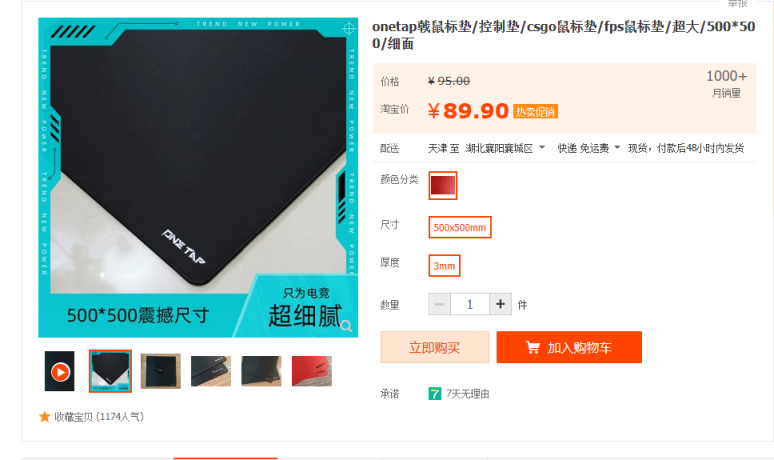The height and width of the screenshot is (460, 774).
Task: Decrease quantity with the minus button
Action: coord(439,304)
